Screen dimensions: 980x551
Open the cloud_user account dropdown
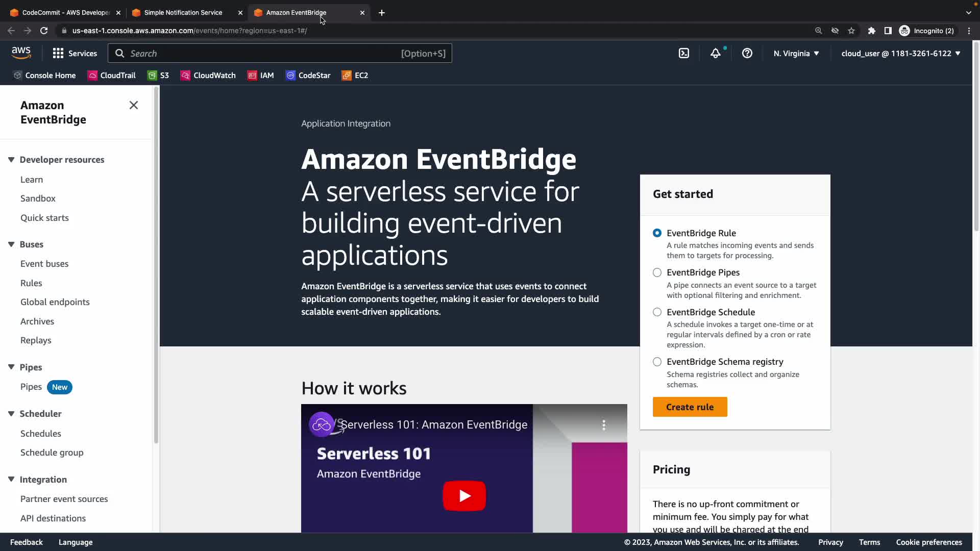[x=900, y=53]
